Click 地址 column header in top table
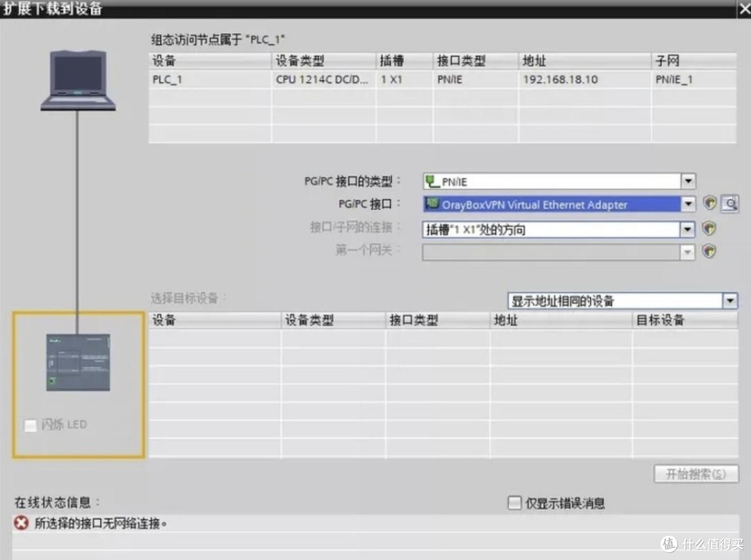The width and height of the screenshot is (751, 560). tap(585, 61)
